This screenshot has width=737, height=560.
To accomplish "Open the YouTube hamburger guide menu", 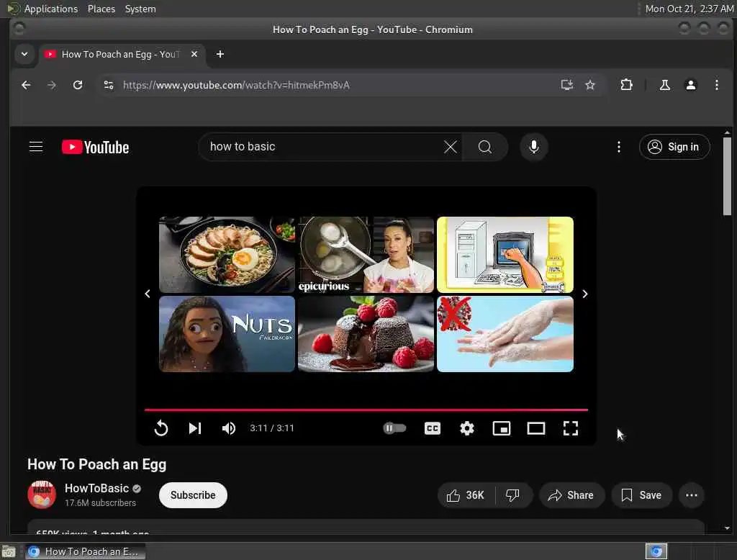I will (x=36, y=147).
